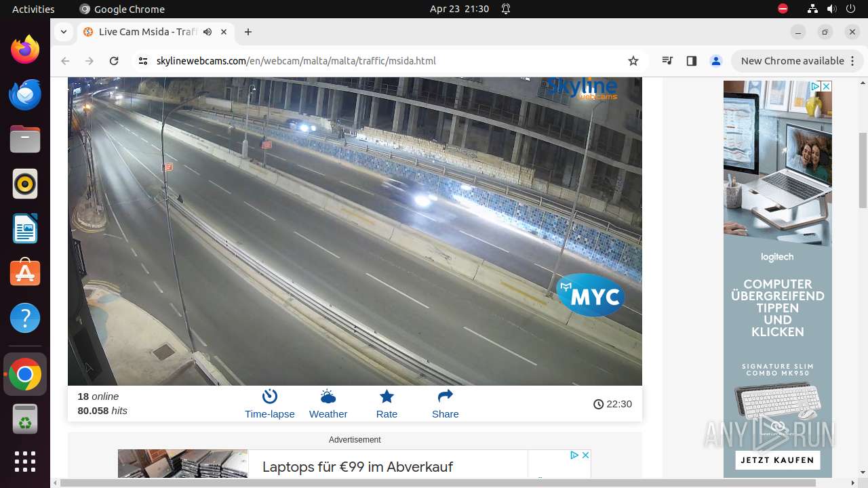Open the Time-lapse option
The image size is (868, 488).
(x=270, y=404)
